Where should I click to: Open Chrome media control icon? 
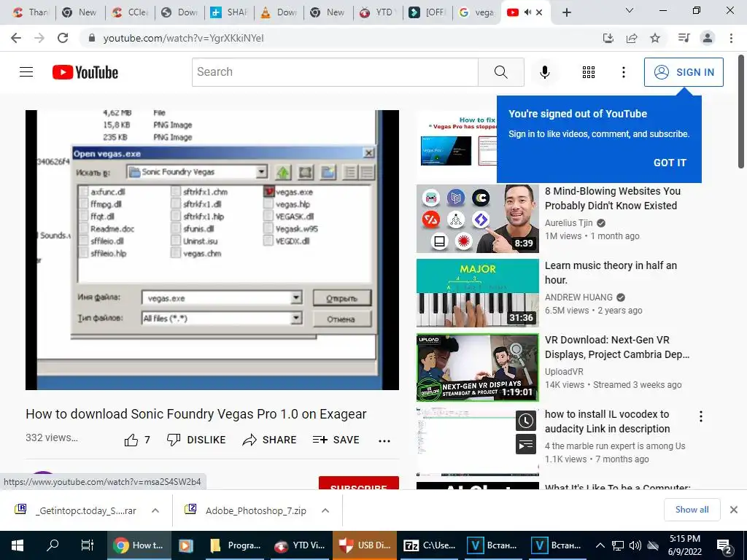coord(684,38)
